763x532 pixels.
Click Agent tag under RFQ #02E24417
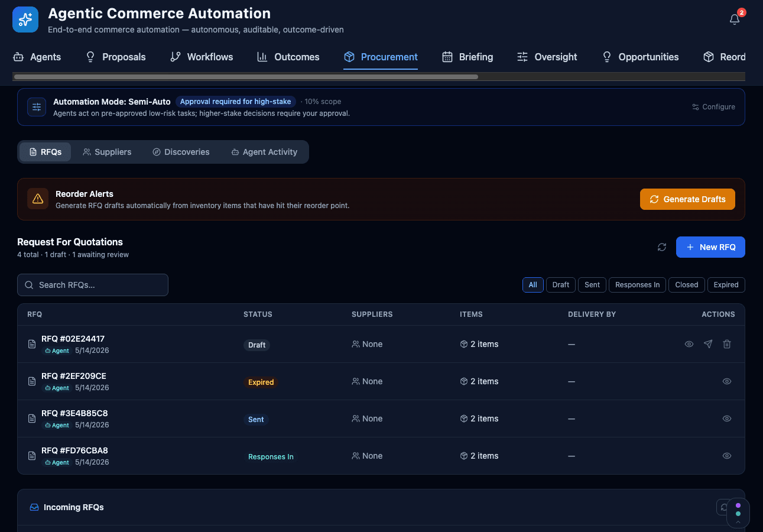coord(57,351)
